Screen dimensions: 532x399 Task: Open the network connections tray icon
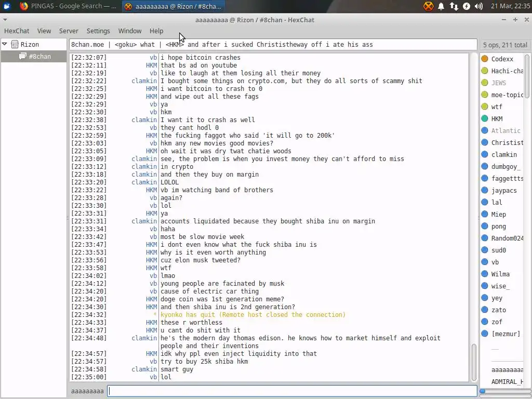[454, 6]
